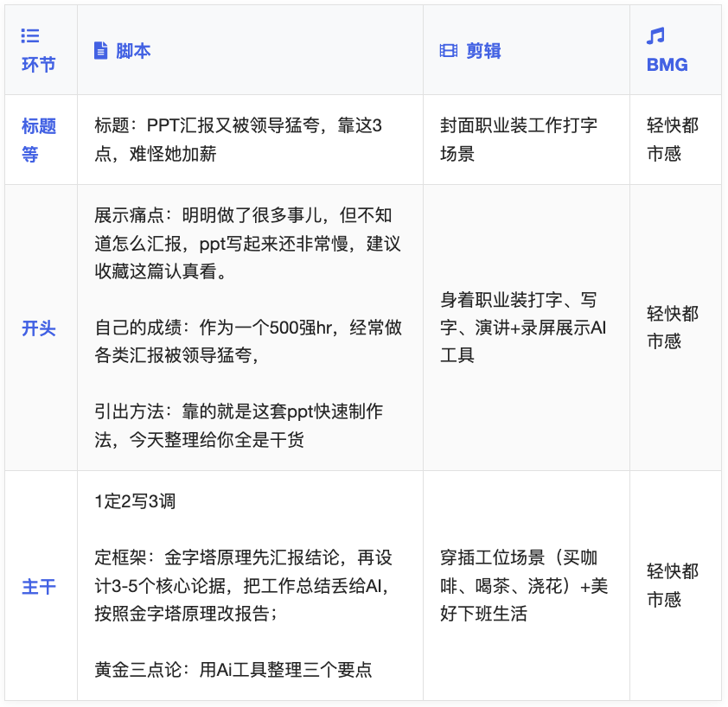Click the 封面职业装工作打字场景 editing cell
The height and width of the screenshot is (707, 728).
tap(519, 140)
